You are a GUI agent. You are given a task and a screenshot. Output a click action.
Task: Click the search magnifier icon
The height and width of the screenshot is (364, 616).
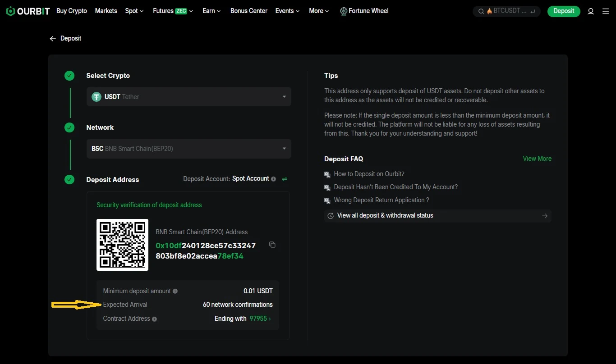click(x=481, y=11)
